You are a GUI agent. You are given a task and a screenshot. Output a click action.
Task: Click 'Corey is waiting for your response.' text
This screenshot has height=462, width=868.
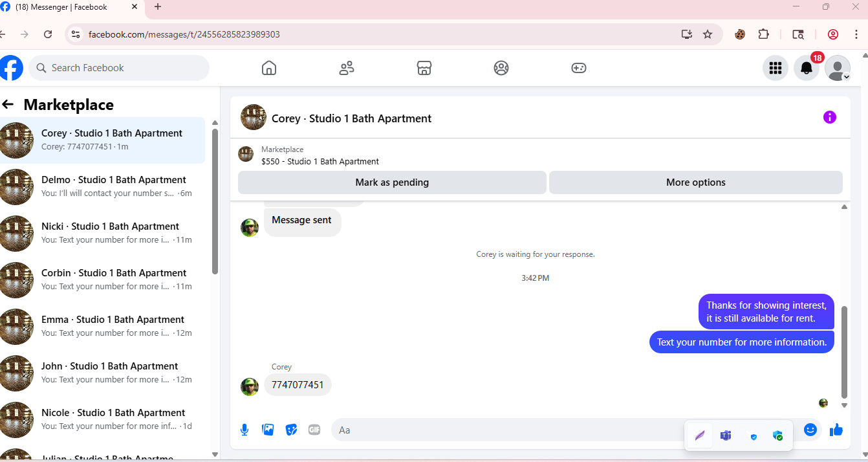click(536, 254)
